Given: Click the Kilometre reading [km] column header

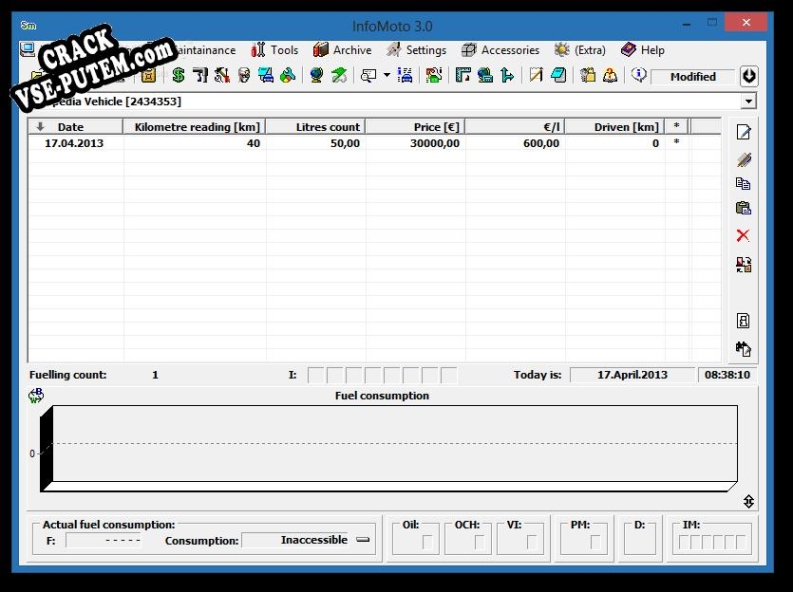Looking at the screenshot, I should coord(194,127).
